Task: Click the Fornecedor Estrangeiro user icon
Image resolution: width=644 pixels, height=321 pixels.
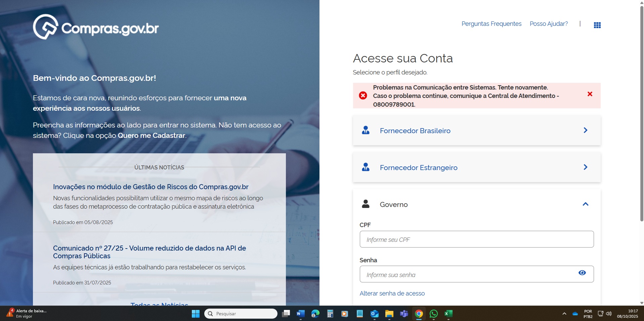Action: pos(366,167)
